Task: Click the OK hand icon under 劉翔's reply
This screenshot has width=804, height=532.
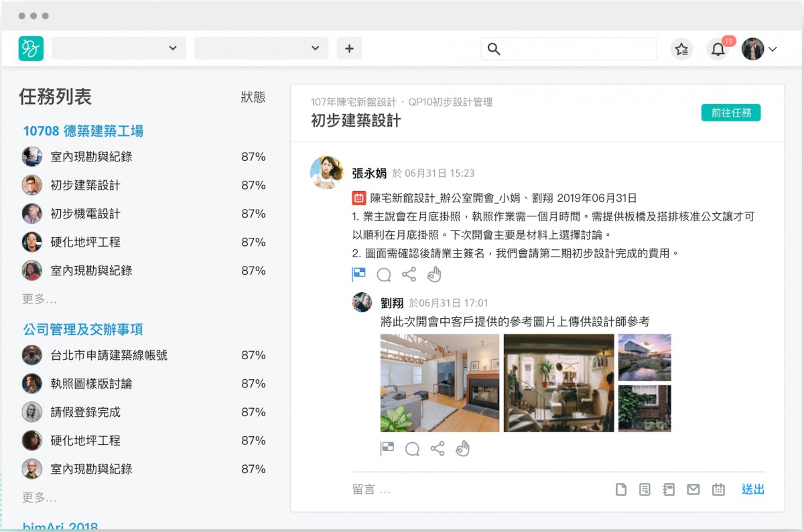Action: [x=462, y=449]
